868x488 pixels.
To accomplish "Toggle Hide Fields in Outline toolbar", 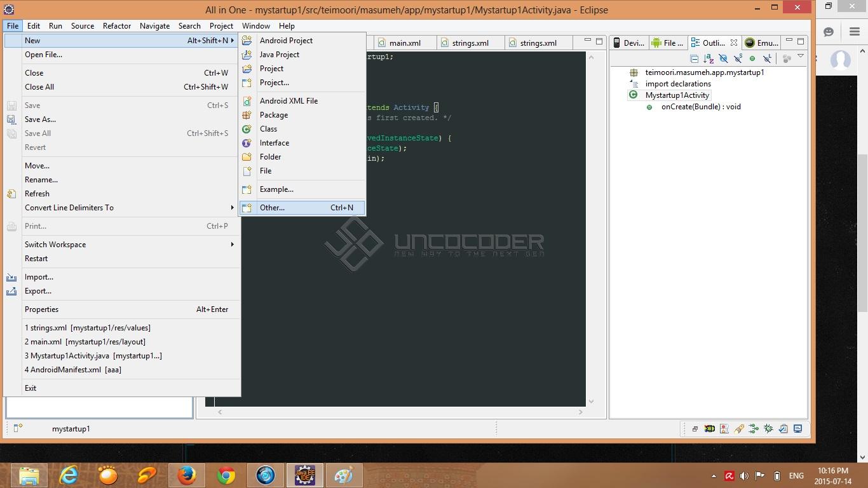I will [723, 59].
